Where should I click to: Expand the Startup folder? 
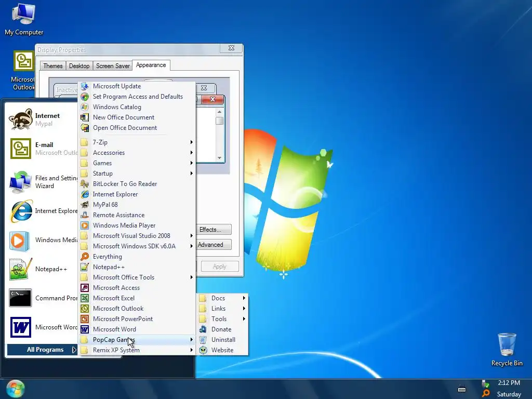pos(137,174)
